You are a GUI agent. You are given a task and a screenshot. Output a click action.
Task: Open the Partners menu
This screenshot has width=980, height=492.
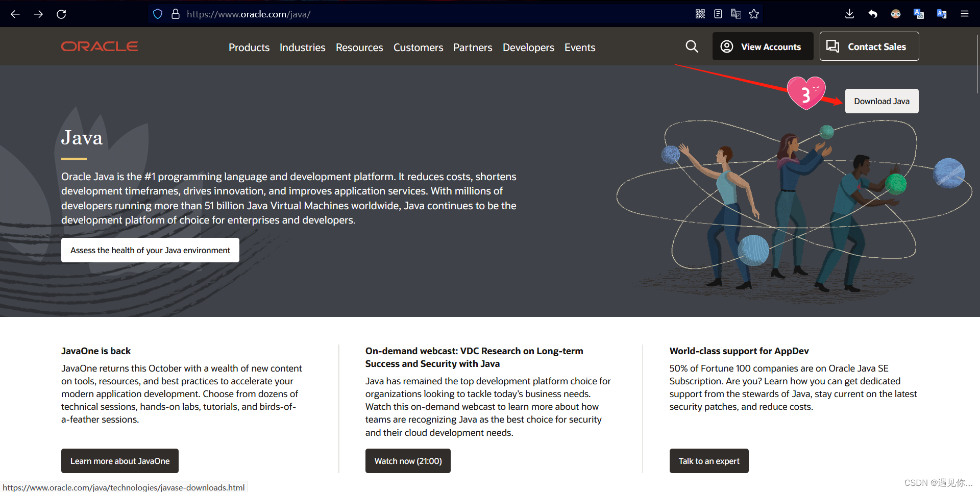[x=473, y=47]
